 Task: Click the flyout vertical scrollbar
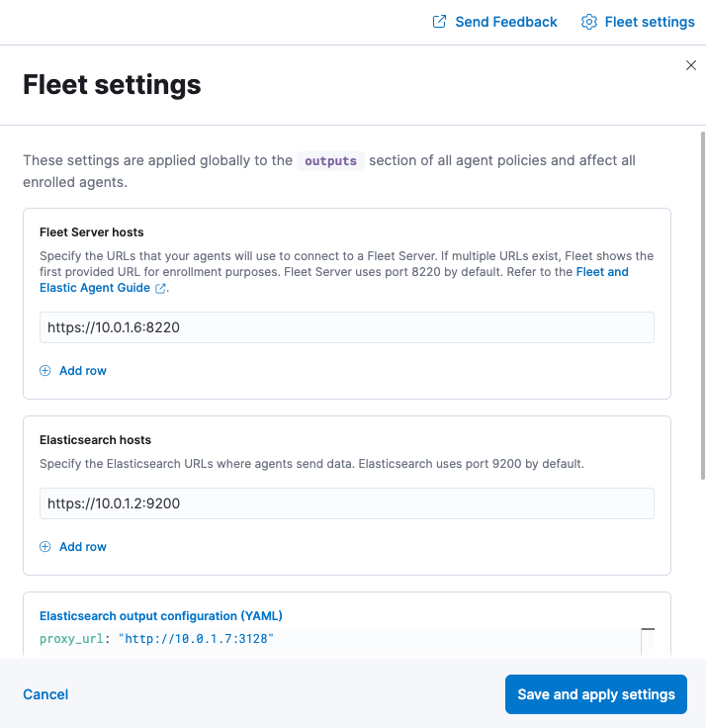point(702,297)
